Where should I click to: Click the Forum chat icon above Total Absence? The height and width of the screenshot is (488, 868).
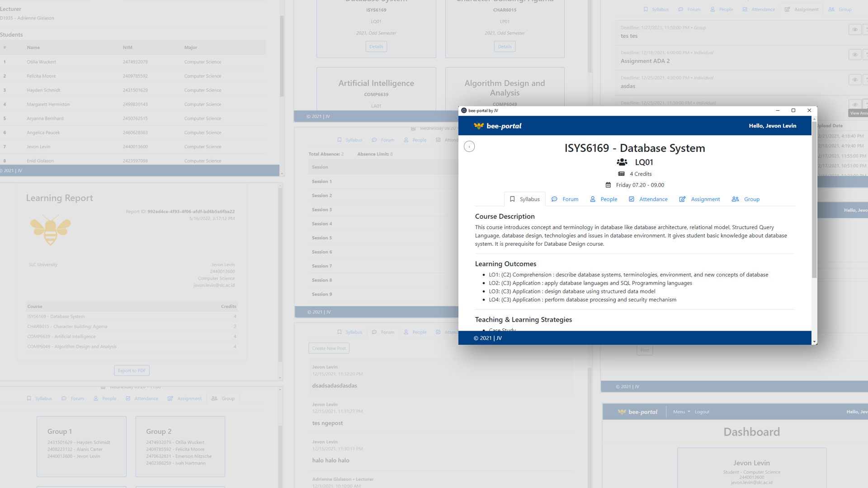point(374,140)
